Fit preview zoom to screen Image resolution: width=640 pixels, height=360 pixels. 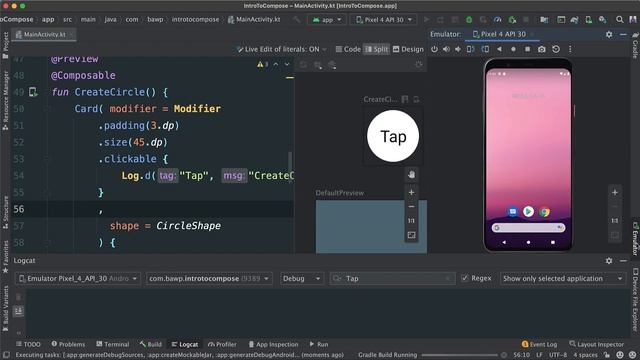(411, 235)
